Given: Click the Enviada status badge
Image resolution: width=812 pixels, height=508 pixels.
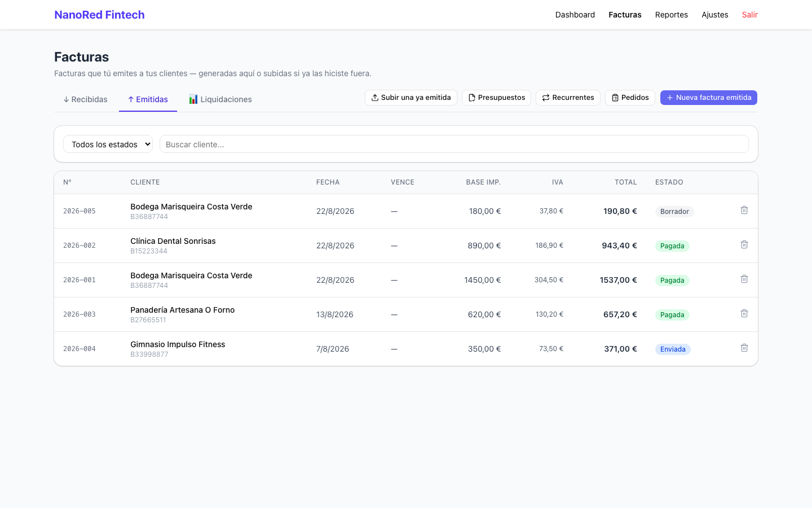Looking at the screenshot, I should tap(673, 349).
